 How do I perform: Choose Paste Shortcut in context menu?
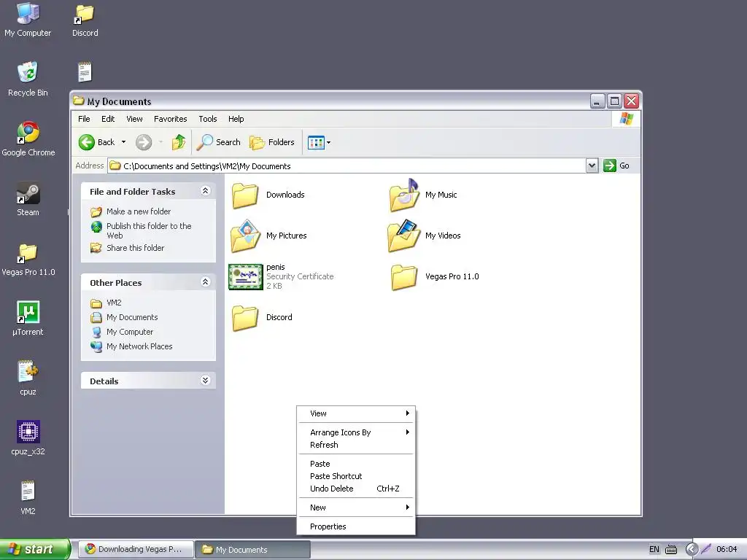[x=356, y=476]
